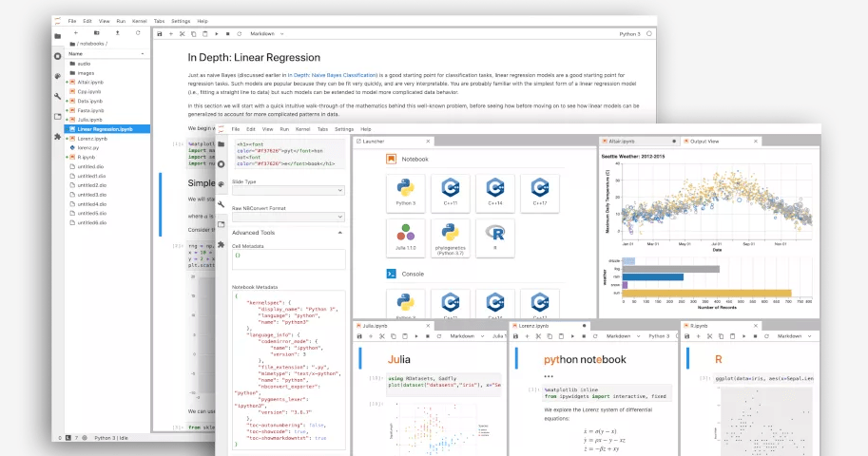Switch to the Altair.ipynb tab
This screenshot has height=456, width=868.
tap(639, 142)
